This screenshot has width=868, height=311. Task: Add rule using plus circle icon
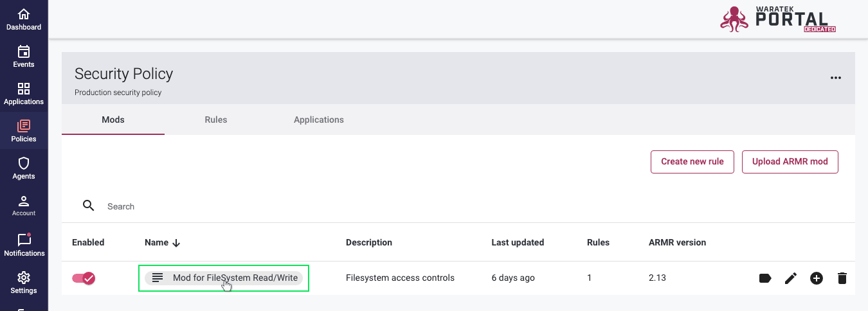(x=817, y=278)
